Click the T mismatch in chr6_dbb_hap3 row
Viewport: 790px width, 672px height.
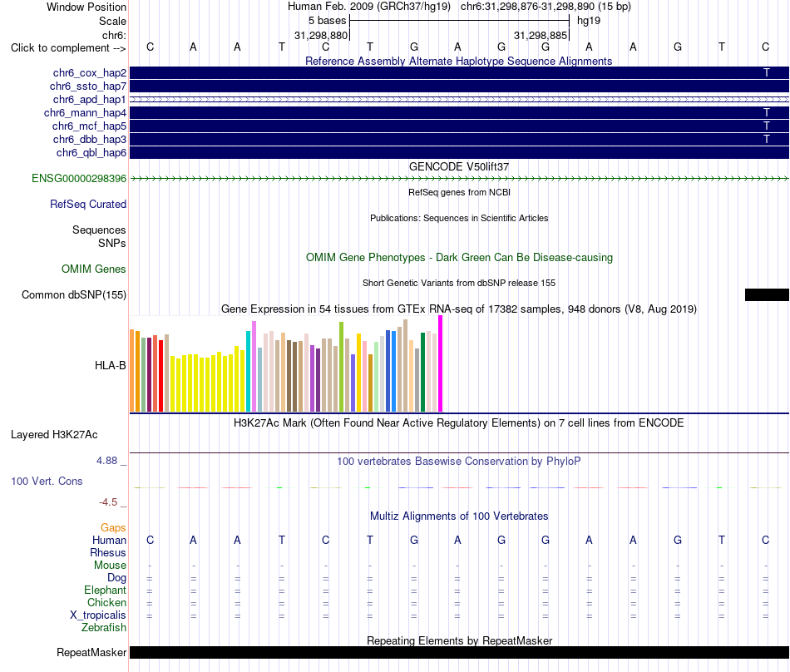click(767, 139)
